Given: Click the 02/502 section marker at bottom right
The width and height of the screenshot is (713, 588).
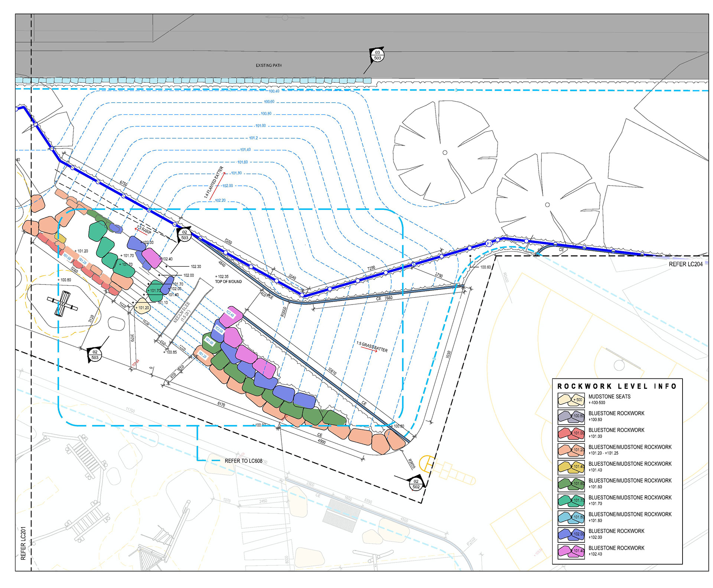Looking at the screenshot, I should [416, 484].
